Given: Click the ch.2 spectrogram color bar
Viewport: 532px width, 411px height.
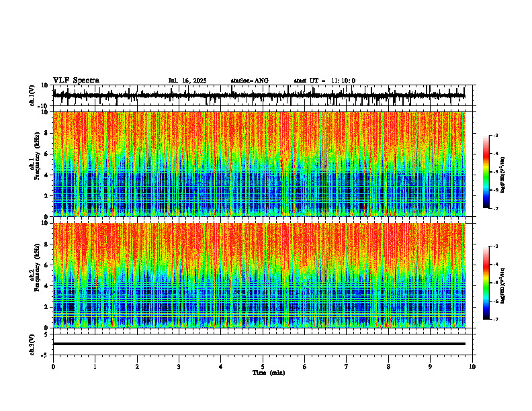Looking at the screenshot, I should 486,283.
